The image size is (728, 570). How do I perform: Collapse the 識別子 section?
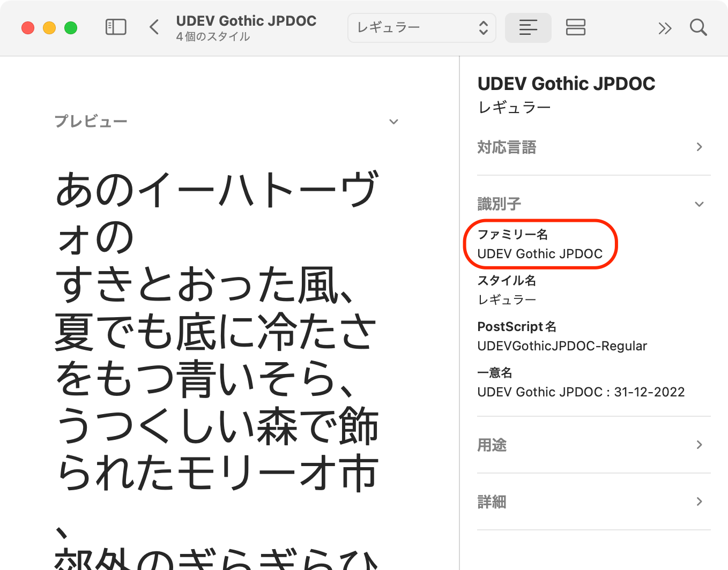coord(699,204)
